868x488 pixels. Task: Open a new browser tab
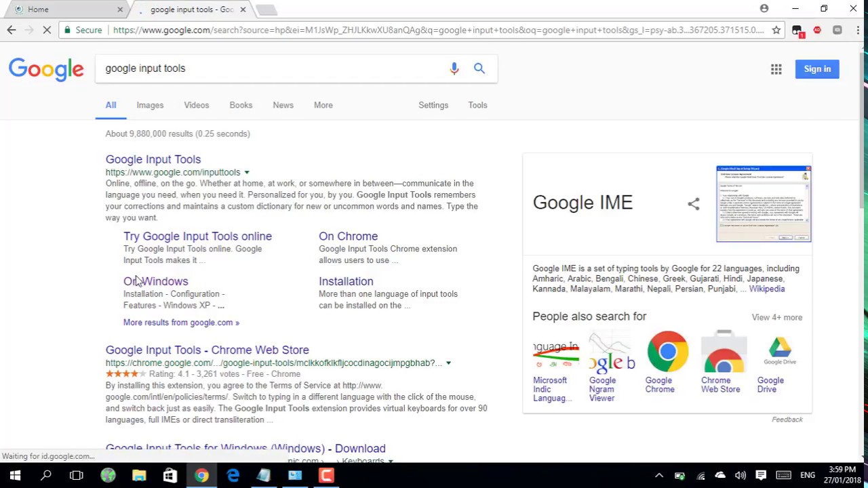coord(267,9)
